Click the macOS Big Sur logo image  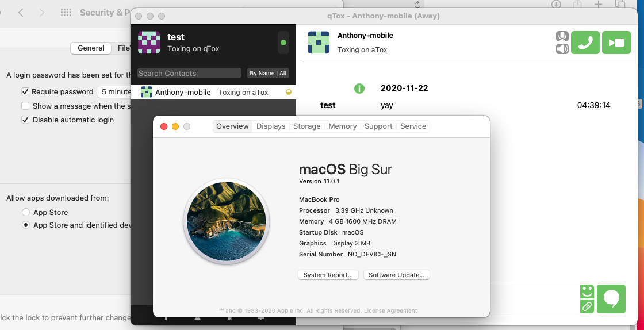coord(227,221)
